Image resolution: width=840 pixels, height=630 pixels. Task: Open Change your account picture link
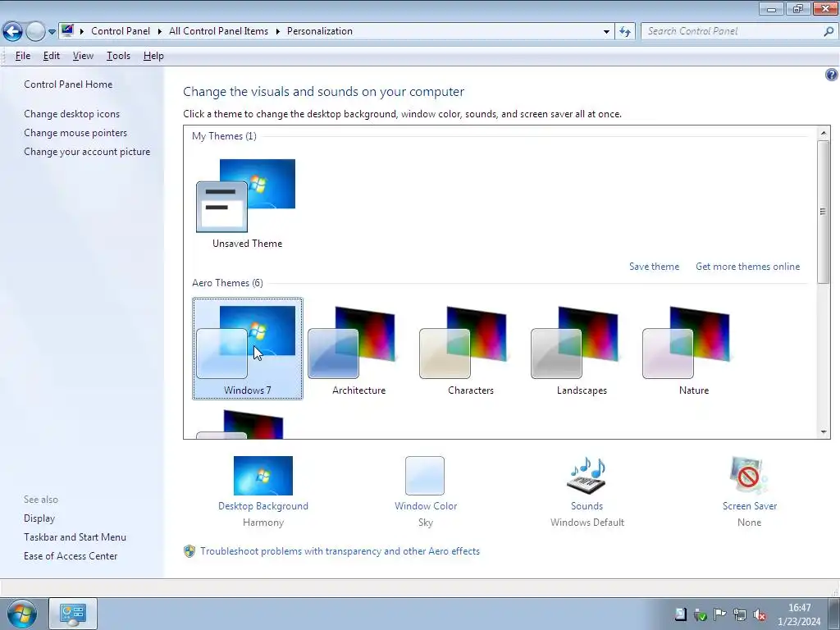click(87, 152)
